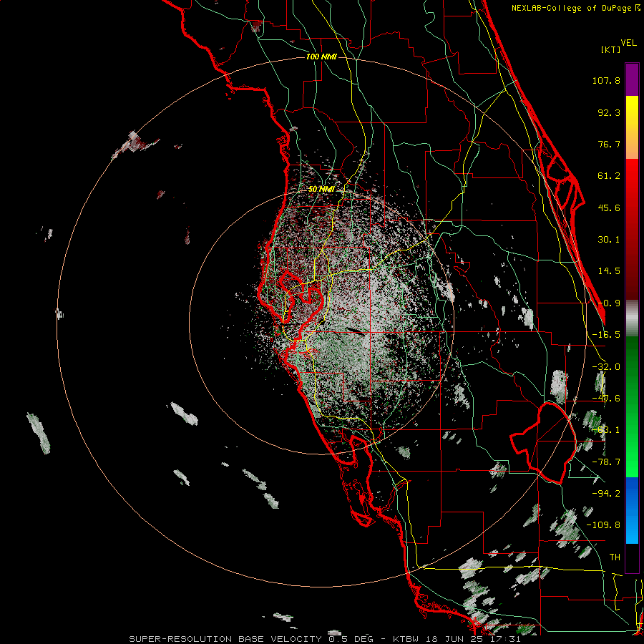Click the -63.1 scale value

coord(606,430)
